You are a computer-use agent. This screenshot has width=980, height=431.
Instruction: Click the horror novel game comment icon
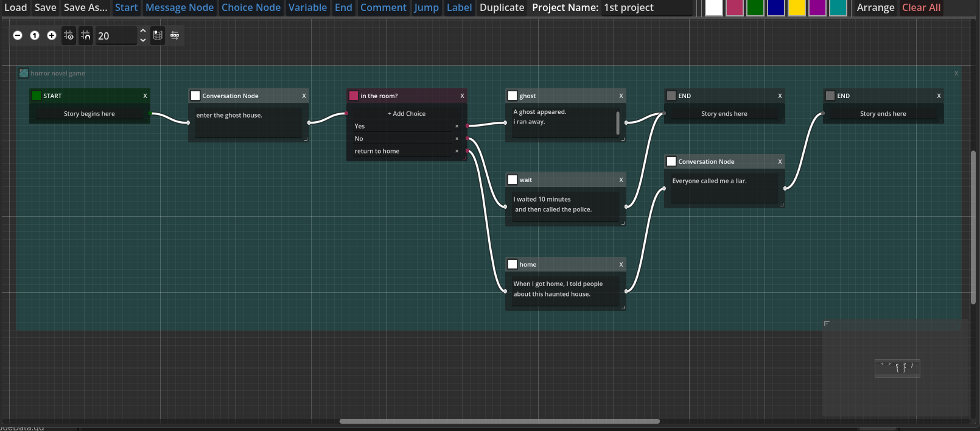24,73
